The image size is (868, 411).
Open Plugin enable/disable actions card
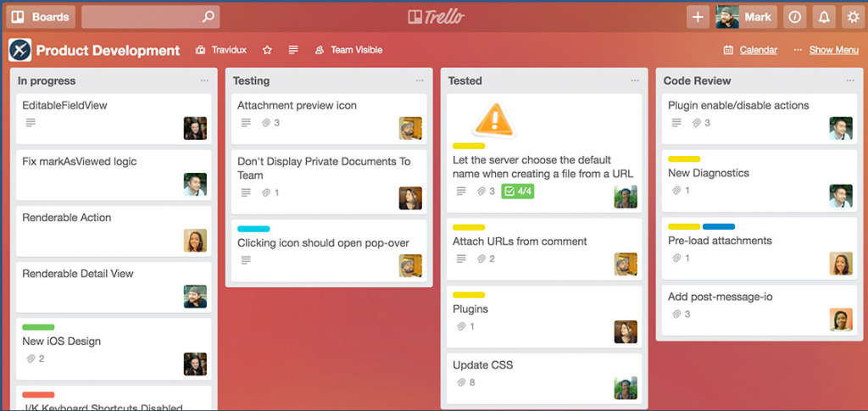tap(759, 119)
